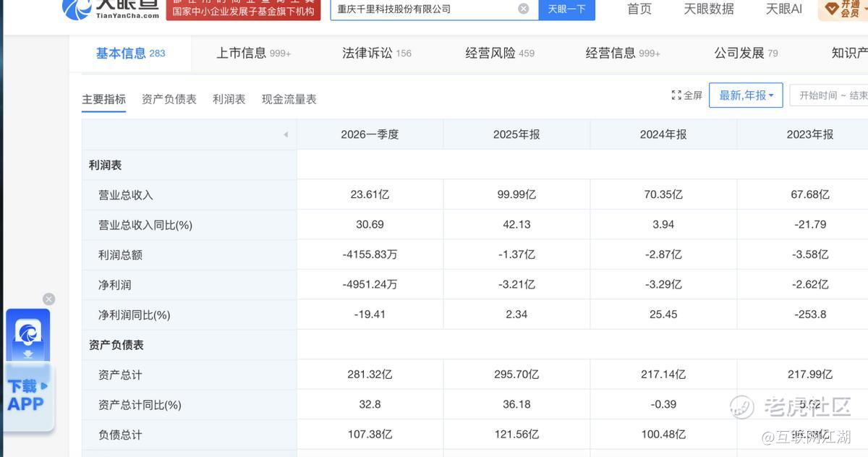The width and height of the screenshot is (868, 457).
Task: Switch to the 法律诉讼 tab
Action: 377,53
